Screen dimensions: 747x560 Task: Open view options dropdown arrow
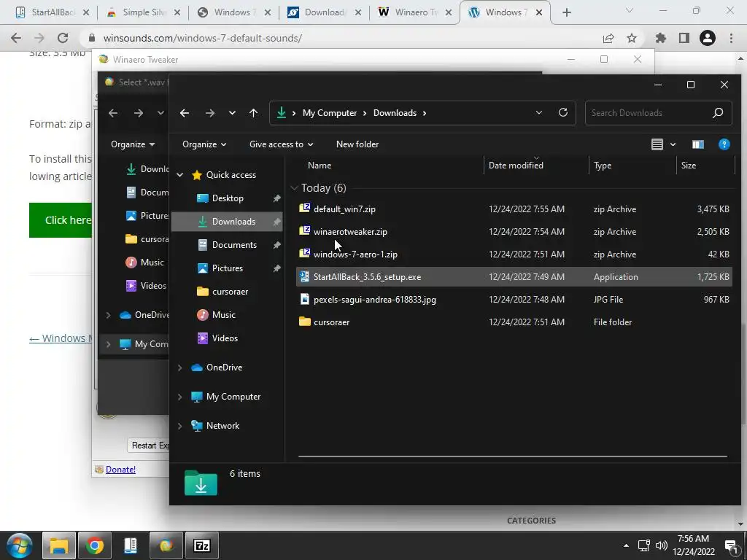(673, 144)
